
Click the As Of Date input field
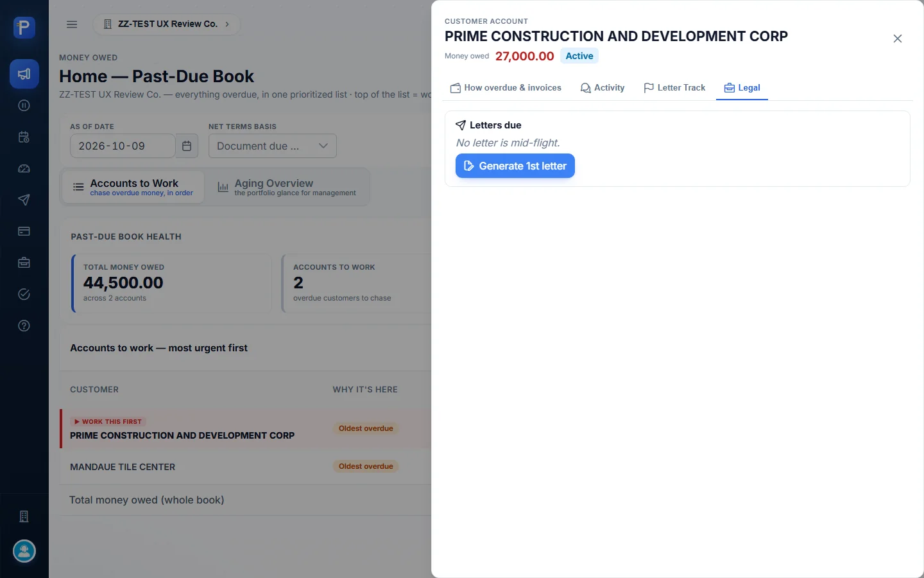point(123,146)
